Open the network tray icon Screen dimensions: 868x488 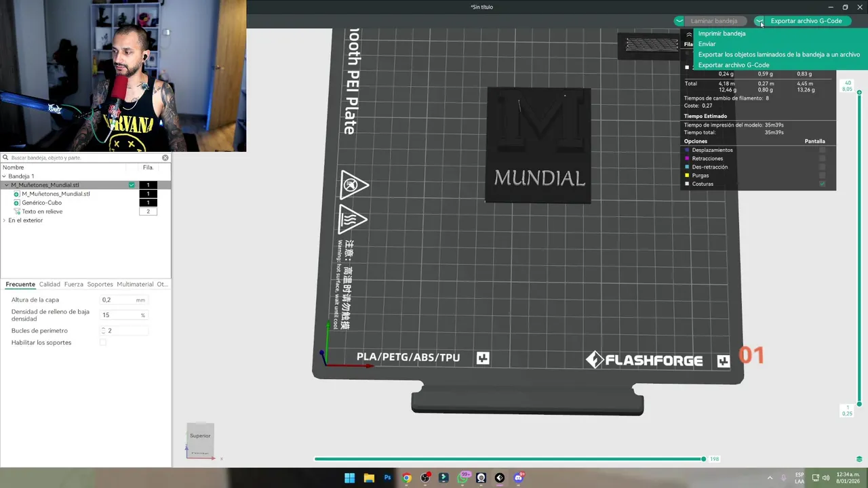815,478
